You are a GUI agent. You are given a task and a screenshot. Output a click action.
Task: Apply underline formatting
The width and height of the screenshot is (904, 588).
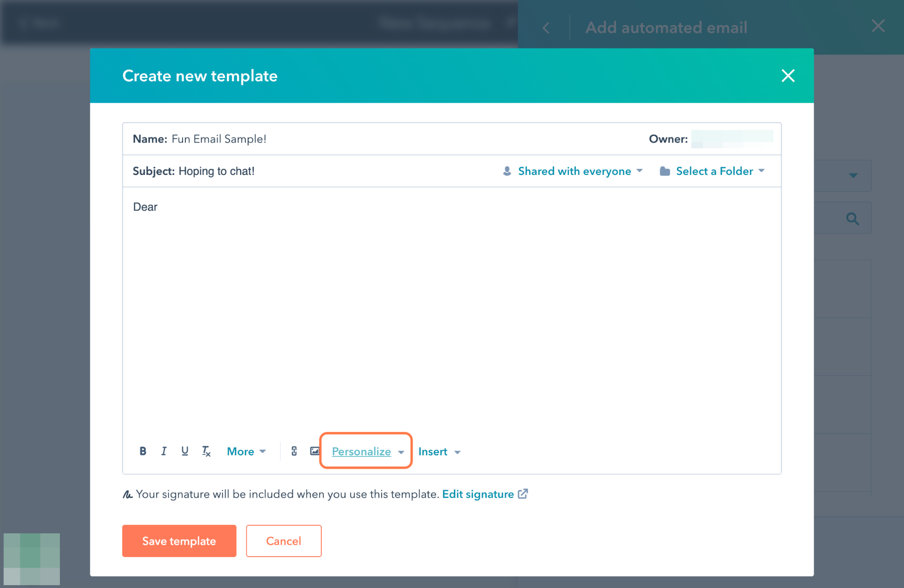point(185,451)
